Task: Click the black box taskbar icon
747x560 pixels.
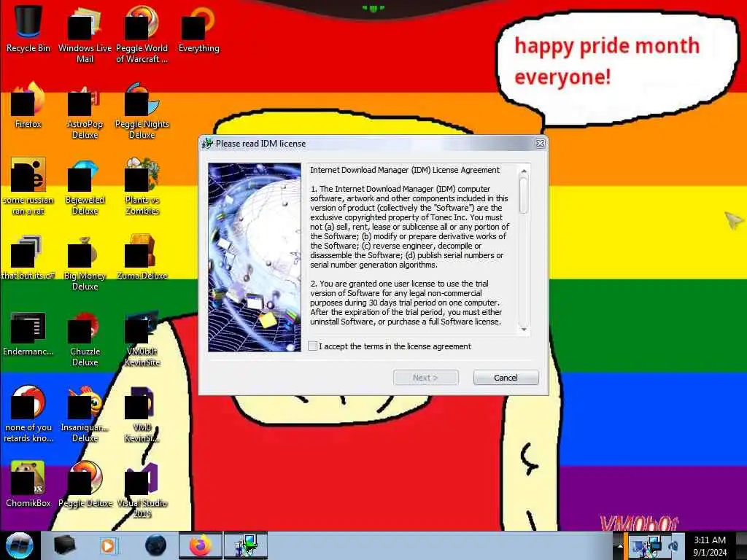Action: [64, 545]
